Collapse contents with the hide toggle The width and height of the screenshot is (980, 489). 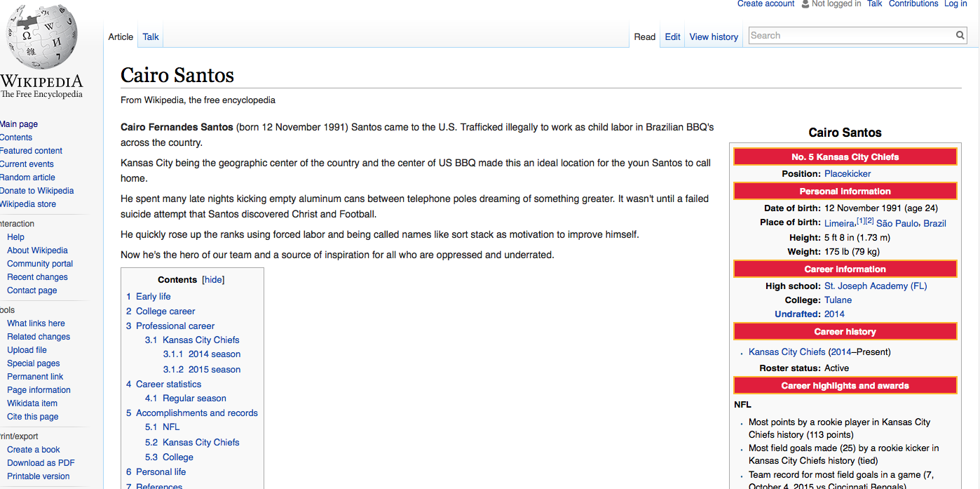pos(213,279)
